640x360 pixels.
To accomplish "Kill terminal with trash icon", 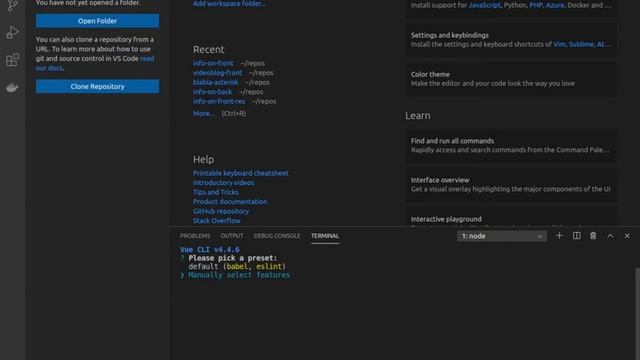I will coord(593,236).
